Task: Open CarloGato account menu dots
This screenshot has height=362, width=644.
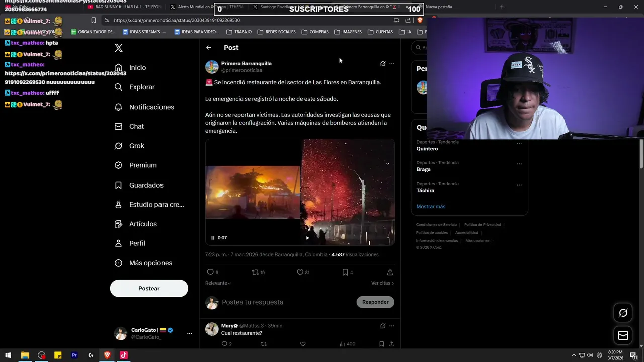Action: pyautogui.click(x=190, y=334)
